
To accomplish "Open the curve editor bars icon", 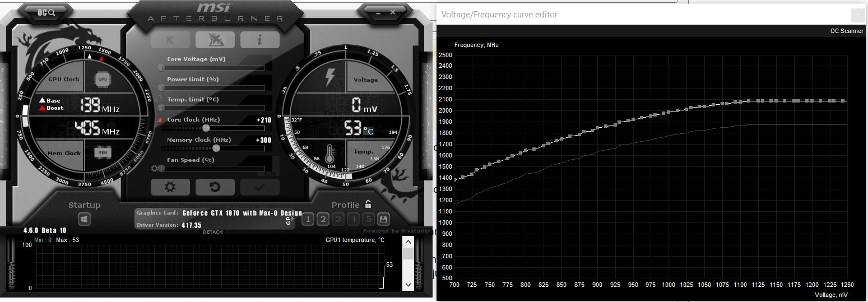I will [x=160, y=120].
